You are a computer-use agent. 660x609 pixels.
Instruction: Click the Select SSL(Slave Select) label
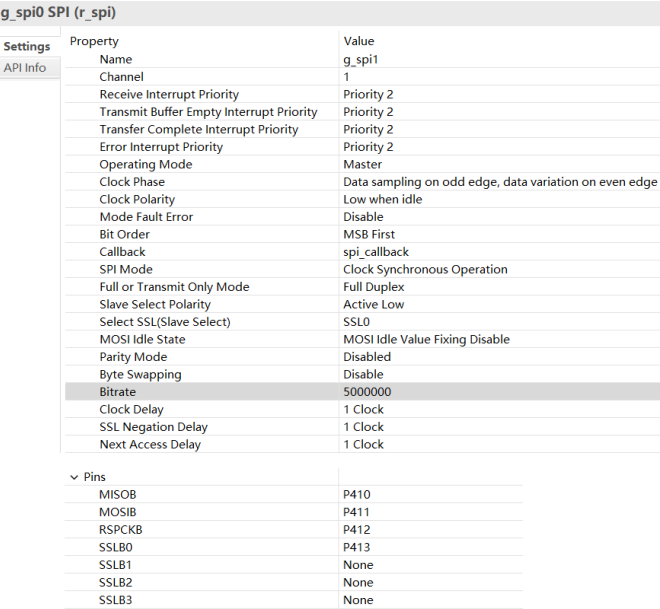click(165, 322)
